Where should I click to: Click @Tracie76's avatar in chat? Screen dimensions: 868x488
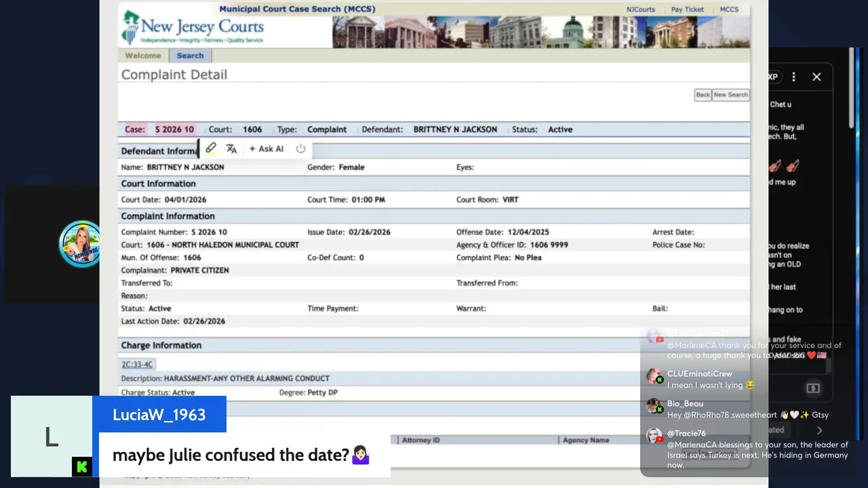pos(654,436)
